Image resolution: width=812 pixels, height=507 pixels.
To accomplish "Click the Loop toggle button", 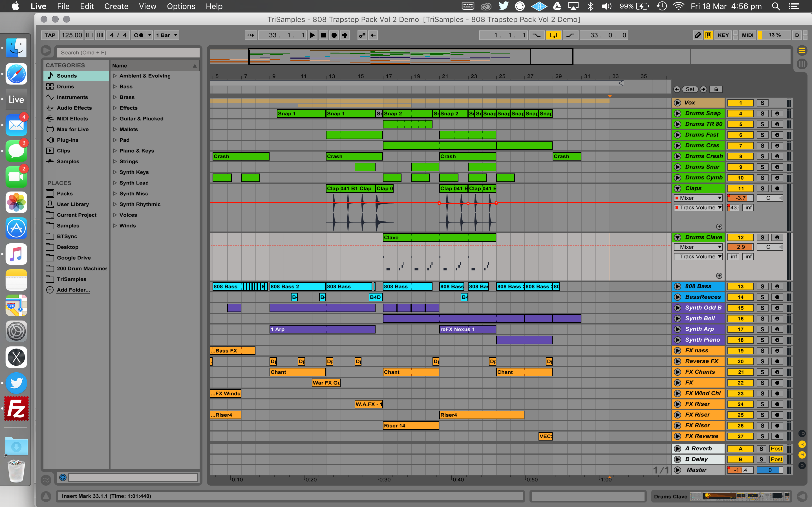I will pos(553,34).
